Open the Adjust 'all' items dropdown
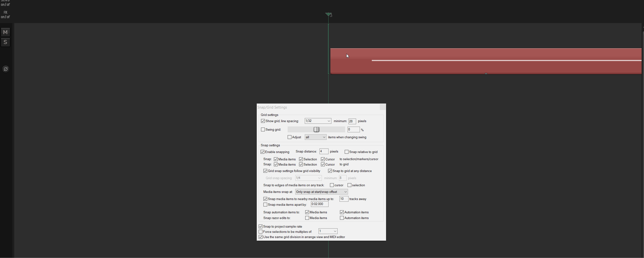This screenshot has height=258, width=644. 315,137
